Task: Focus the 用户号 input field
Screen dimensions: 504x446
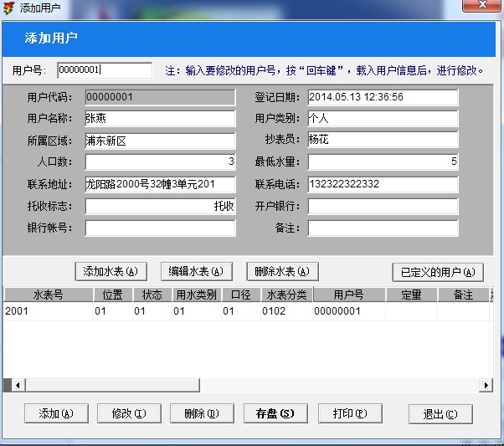Action: 105,70
